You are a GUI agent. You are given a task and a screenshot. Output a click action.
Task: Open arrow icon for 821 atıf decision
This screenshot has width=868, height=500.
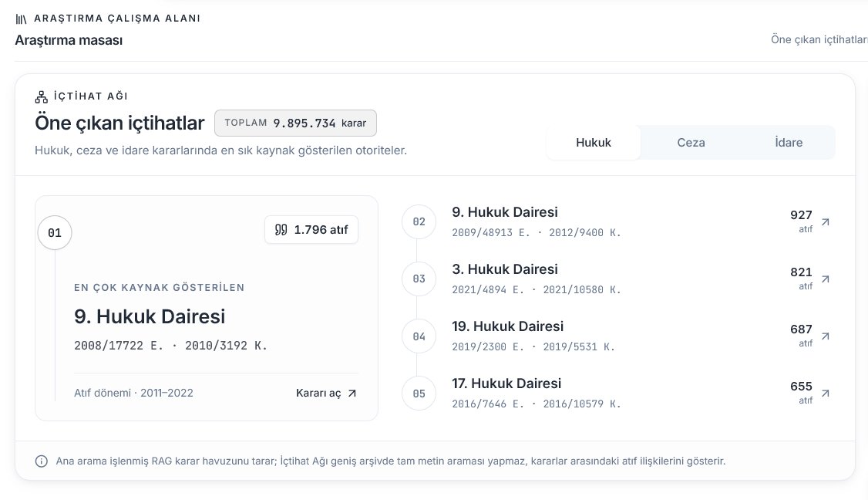[826, 279]
